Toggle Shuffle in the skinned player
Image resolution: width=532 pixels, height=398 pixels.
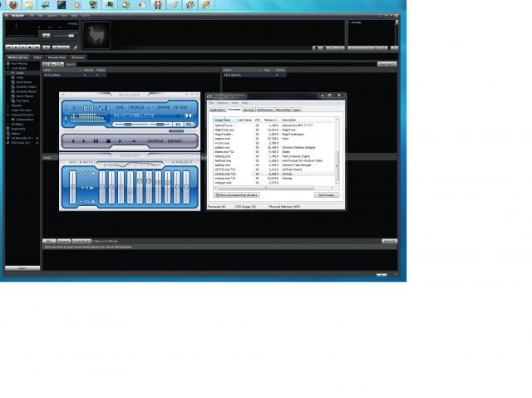click(x=155, y=141)
